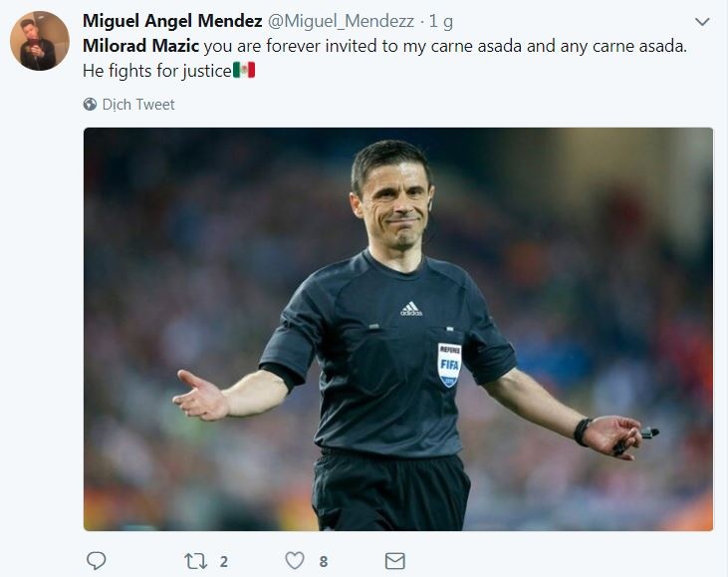Send tweet via the envelope message icon

tap(394, 561)
